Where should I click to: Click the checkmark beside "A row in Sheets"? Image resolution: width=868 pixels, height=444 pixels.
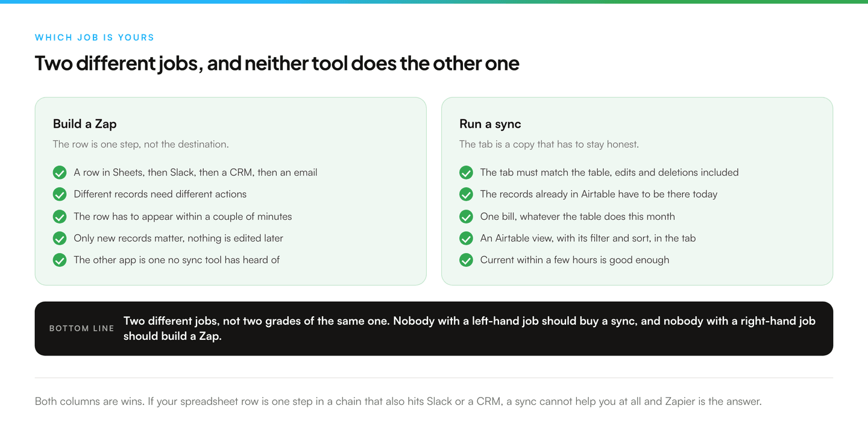pyautogui.click(x=60, y=173)
